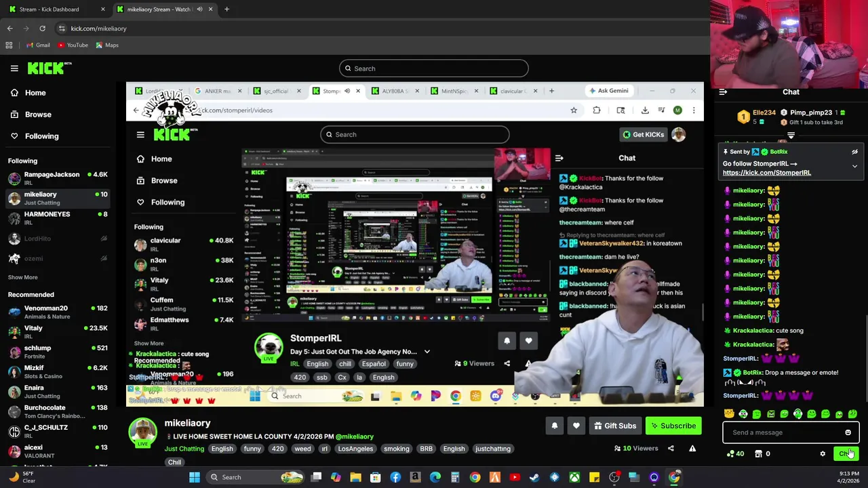The height and width of the screenshot is (488, 868).
Task: Select the smoking stream tag
Action: coord(397,449)
